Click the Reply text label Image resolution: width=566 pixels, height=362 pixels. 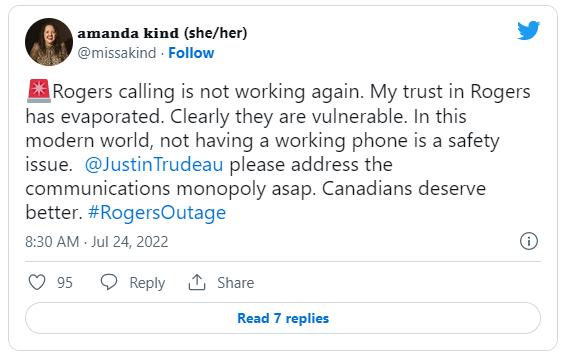click(x=147, y=283)
